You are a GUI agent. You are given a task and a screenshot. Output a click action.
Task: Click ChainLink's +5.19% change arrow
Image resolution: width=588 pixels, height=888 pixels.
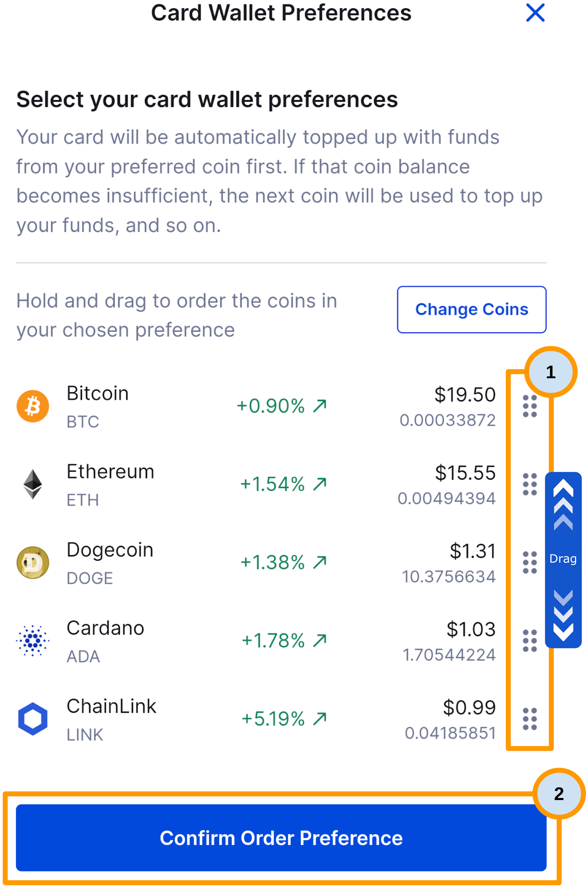320,719
